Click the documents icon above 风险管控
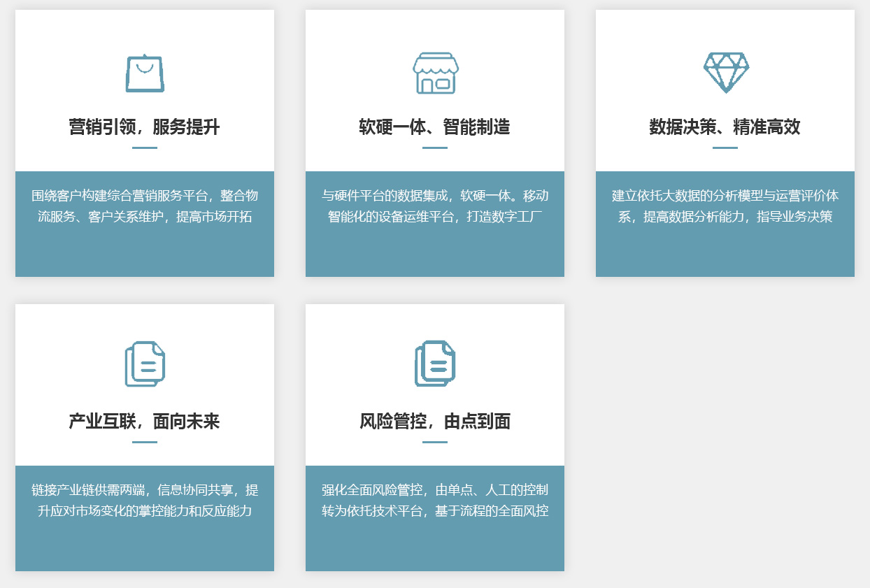Screen dimensions: 870x588 [435, 364]
